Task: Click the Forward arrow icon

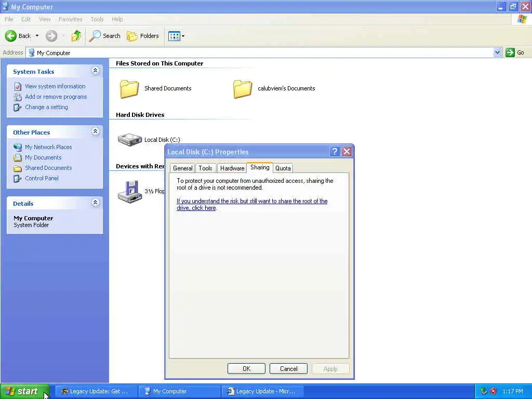Action: click(x=51, y=36)
